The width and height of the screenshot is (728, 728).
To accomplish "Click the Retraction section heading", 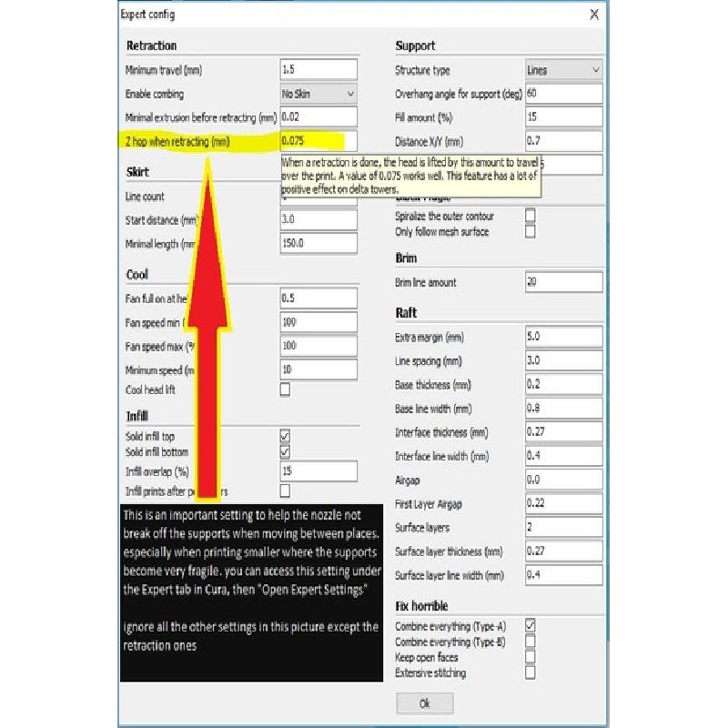I will [152, 45].
